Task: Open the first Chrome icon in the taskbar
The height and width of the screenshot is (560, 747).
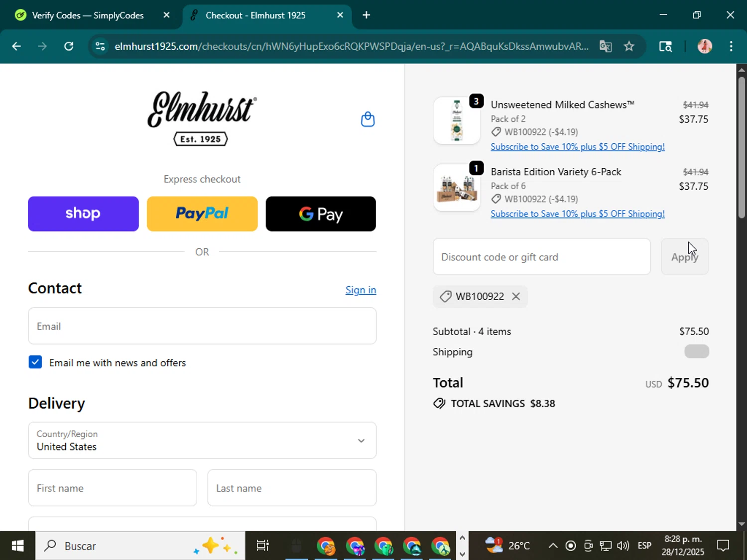Action: pos(326,546)
